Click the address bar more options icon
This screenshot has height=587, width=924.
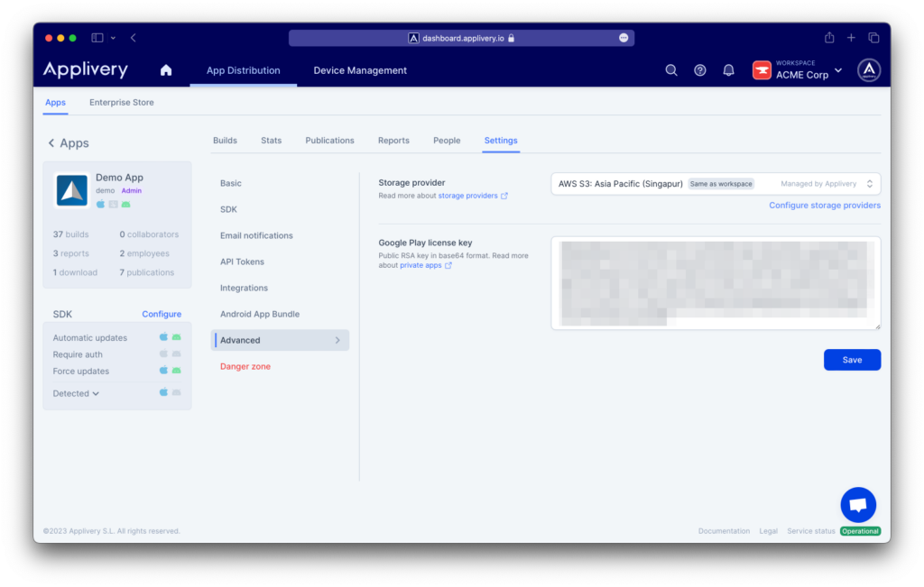624,38
